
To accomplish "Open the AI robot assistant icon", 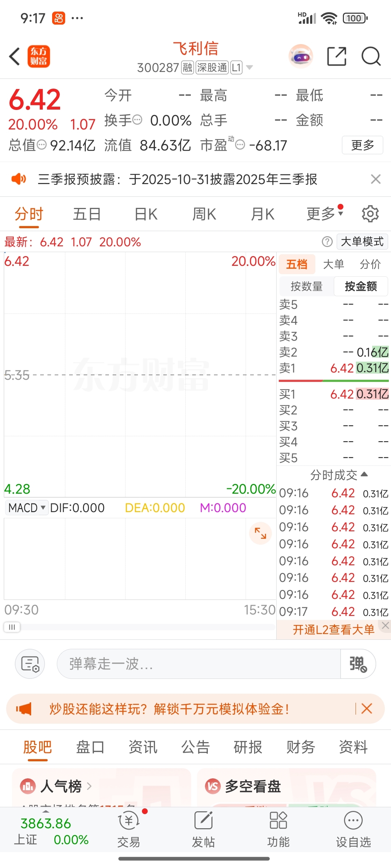I will tap(301, 56).
